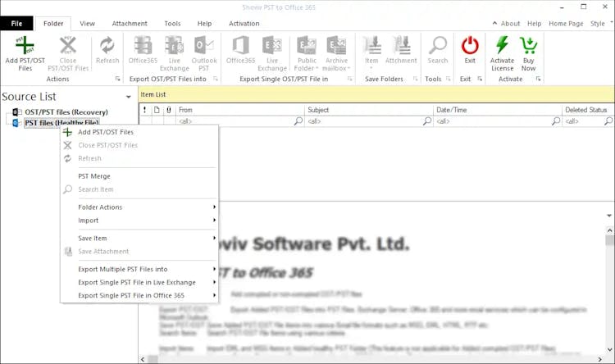Image resolution: width=615 pixels, height=364 pixels.
Task: Click search magnifier in Date/Time filter
Action: 556,121
